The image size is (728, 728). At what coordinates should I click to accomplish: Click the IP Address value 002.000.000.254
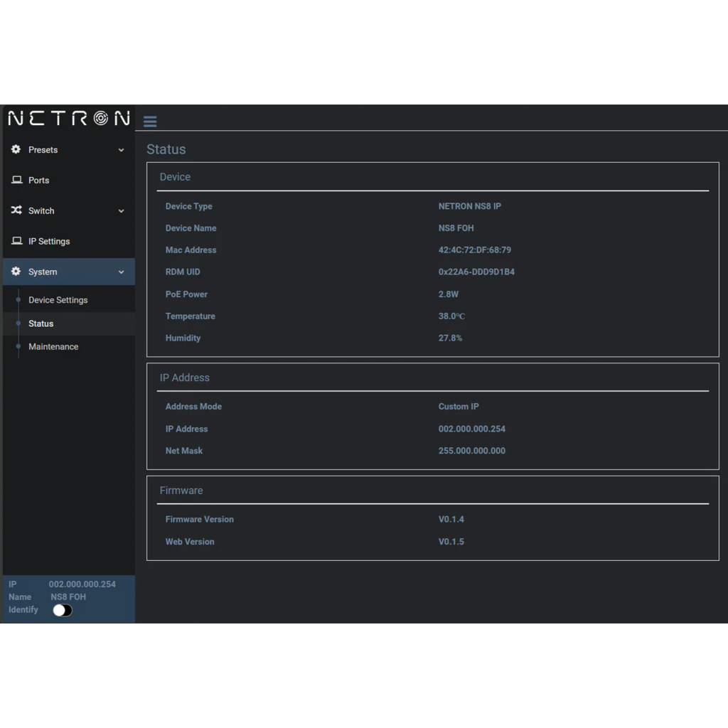click(x=472, y=429)
